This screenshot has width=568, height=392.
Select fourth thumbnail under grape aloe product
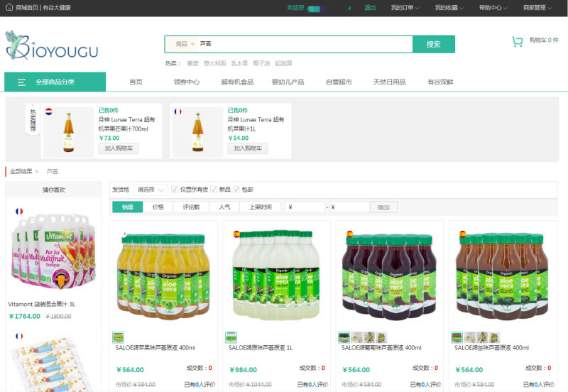click(x=381, y=337)
